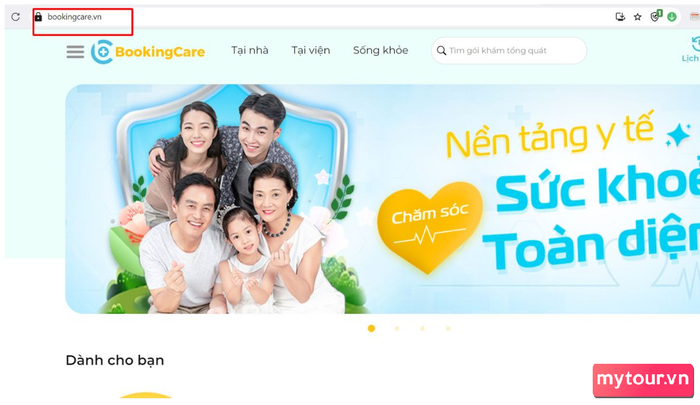Click the Tìm gói khám tổng quát search field
700x405 pixels.
(508, 50)
